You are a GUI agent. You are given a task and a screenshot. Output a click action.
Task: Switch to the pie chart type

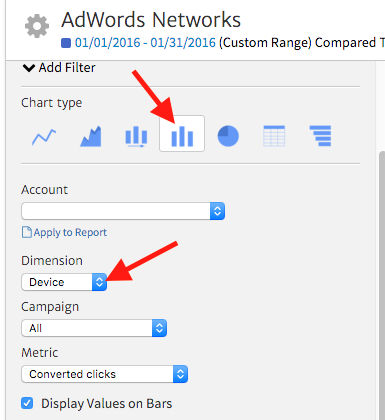click(228, 136)
